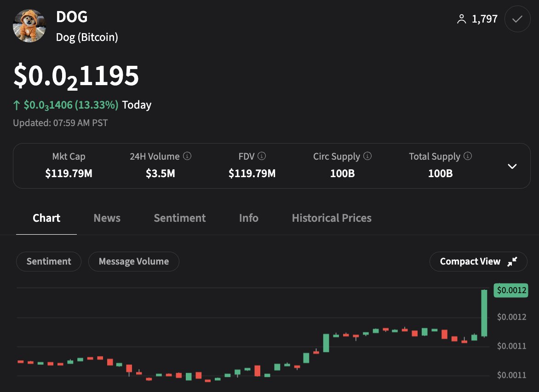Click the green $0.0012 price label
The width and height of the screenshot is (539, 392).
pos(511,290)
